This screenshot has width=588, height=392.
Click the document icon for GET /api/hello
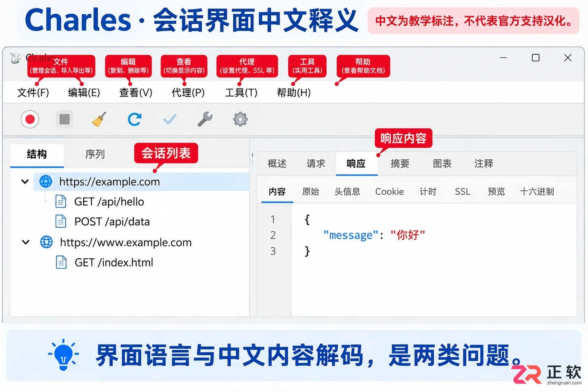pyautogui.click(x=61, y=201)
